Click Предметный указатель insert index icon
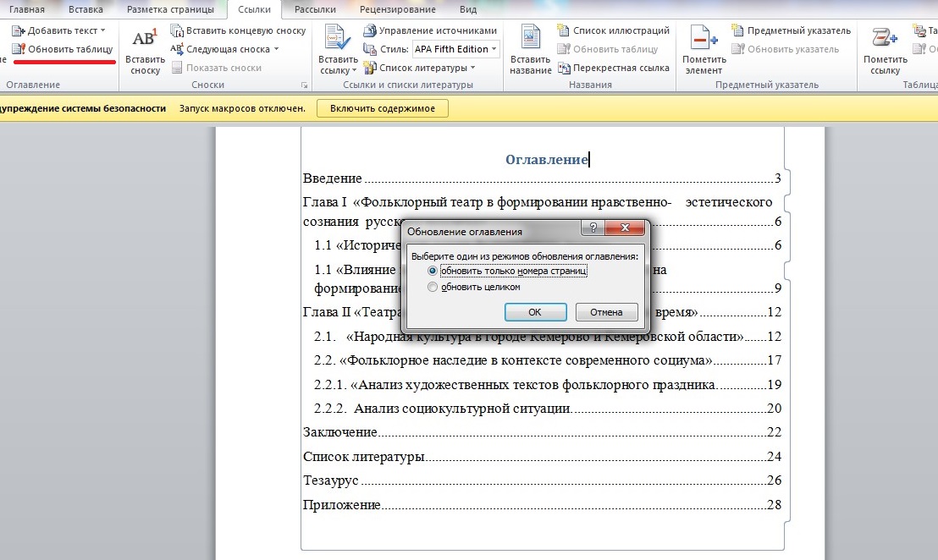The width and height of the screenshot is (938, 560). 737,30
